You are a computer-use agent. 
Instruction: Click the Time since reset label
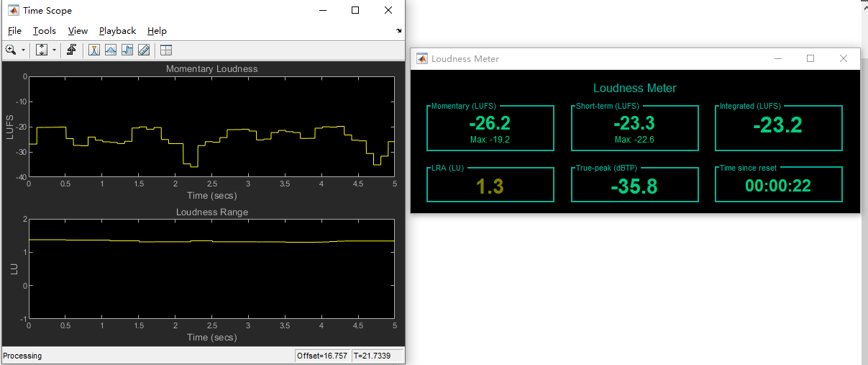(749, 168)
